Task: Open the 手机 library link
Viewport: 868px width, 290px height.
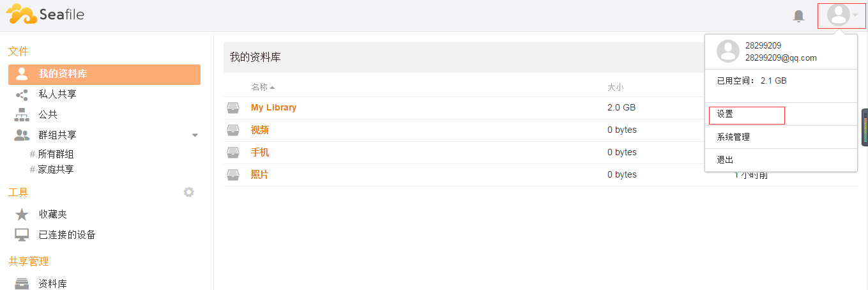Action: (x=260, y=153)
